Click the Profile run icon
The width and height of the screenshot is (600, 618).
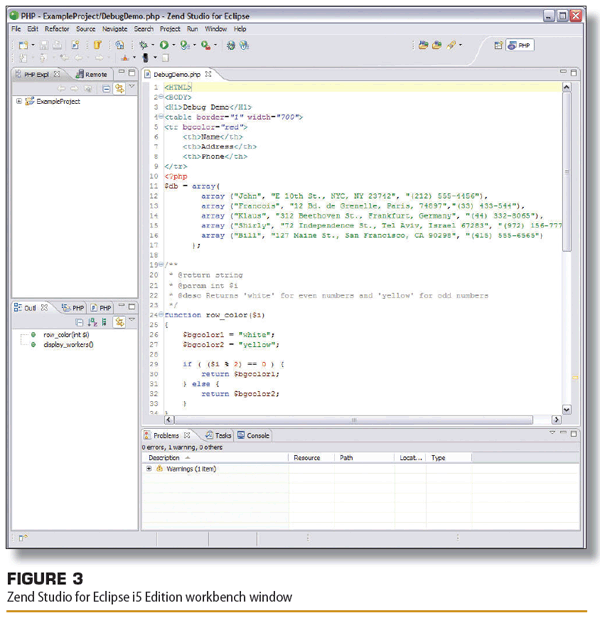pos(185,45)
